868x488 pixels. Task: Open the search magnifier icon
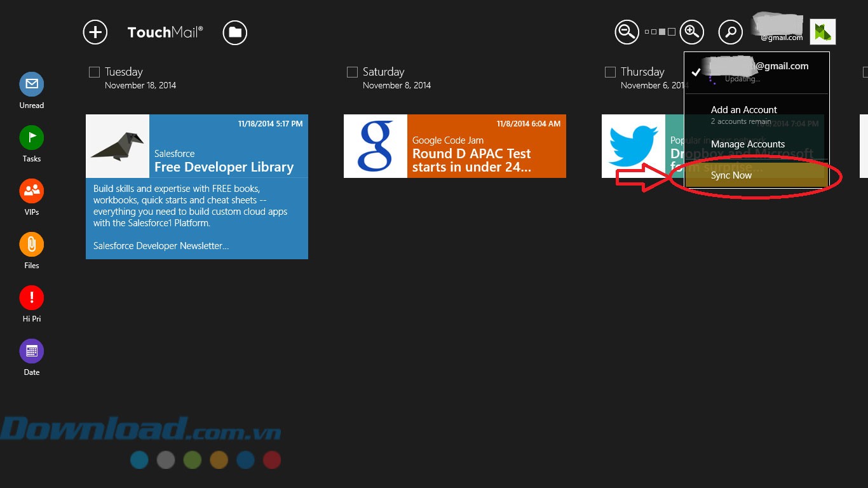(x=731, y=32)
